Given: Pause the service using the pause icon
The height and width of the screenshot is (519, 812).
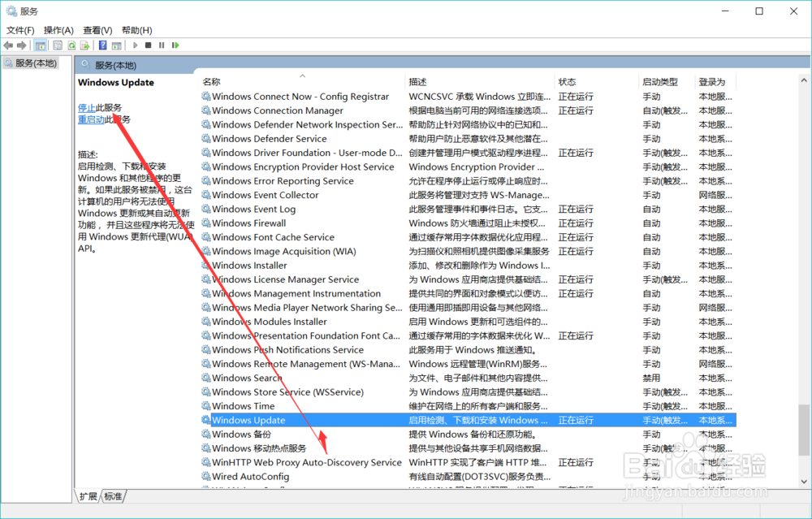Looking at the screenshot, I should tap(162, 45).
